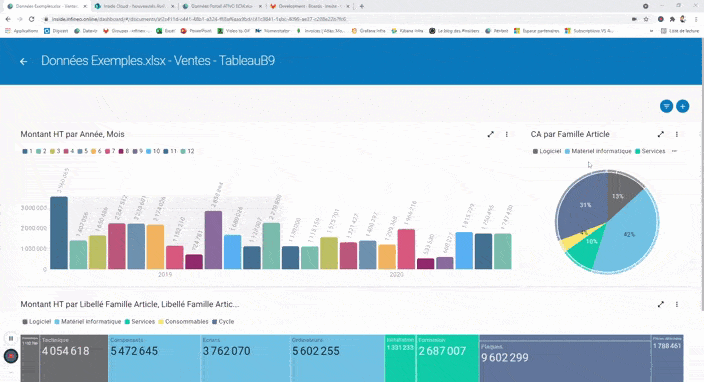Expand the Montant HT par Année chart fullscreen
The width and height of the screenshot is (704, 382).
[x=490, y=134]
